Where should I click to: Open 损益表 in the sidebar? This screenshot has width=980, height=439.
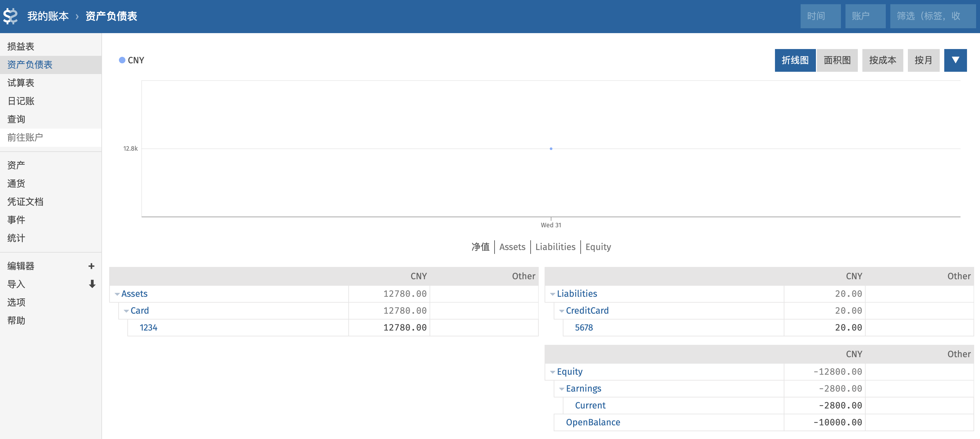[x=51, y=46]
